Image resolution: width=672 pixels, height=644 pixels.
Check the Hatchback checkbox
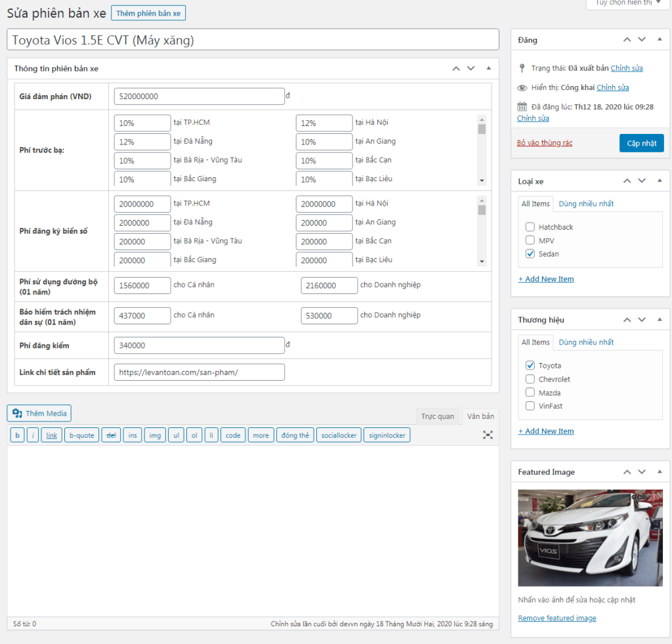530,227
